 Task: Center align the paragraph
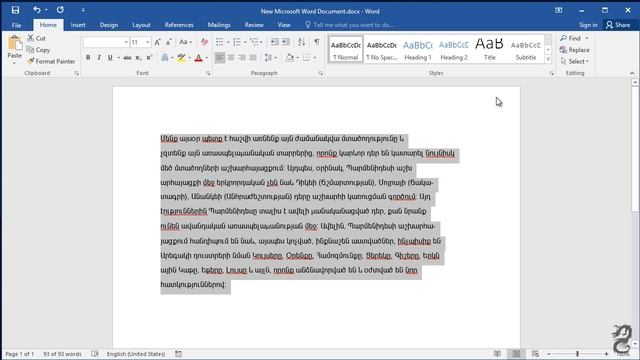[x=231, y=58]
